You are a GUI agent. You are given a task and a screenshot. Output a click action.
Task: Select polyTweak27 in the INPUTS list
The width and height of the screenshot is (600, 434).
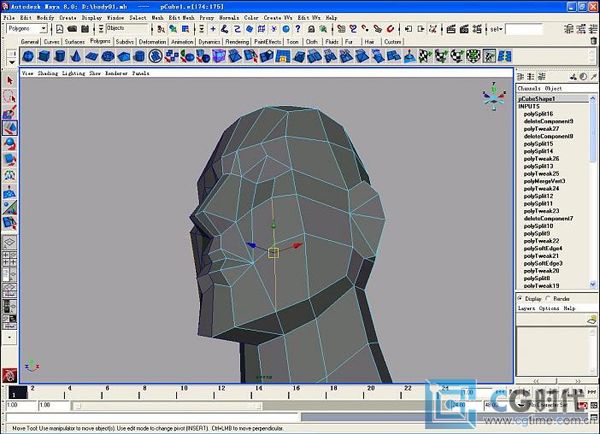coord(541,129)
